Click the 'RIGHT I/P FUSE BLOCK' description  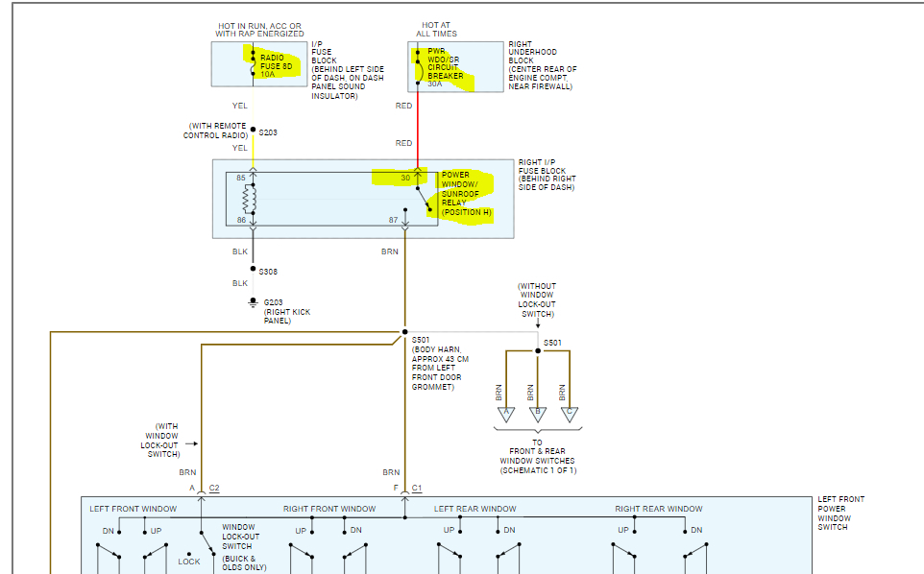pyautogui.click(x=547, y=175)
